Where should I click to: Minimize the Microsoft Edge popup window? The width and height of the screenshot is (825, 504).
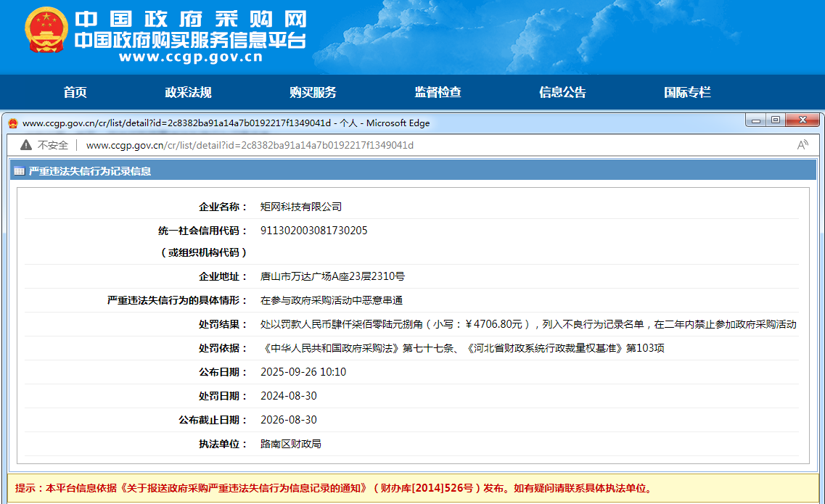coord(756,120)
